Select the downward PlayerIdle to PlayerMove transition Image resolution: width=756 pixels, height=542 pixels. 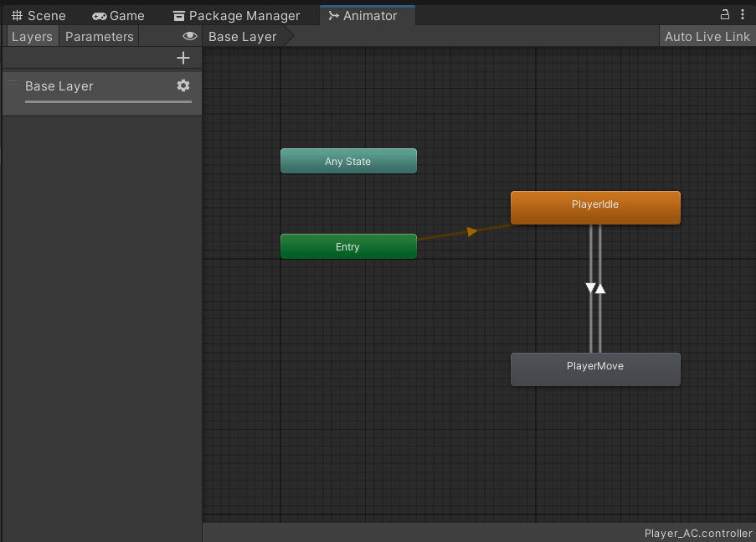pyautogui.click(x=590, y=288)
